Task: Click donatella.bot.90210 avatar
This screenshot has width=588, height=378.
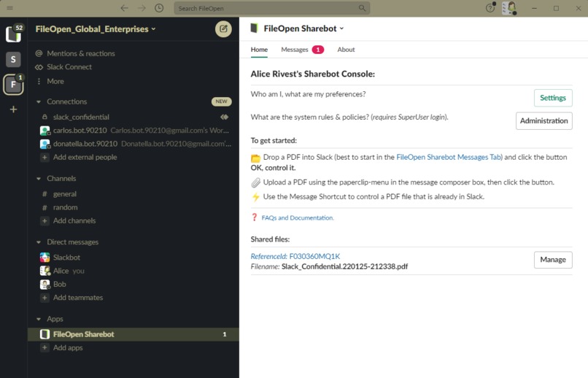Action: click(x=45, y=144)
